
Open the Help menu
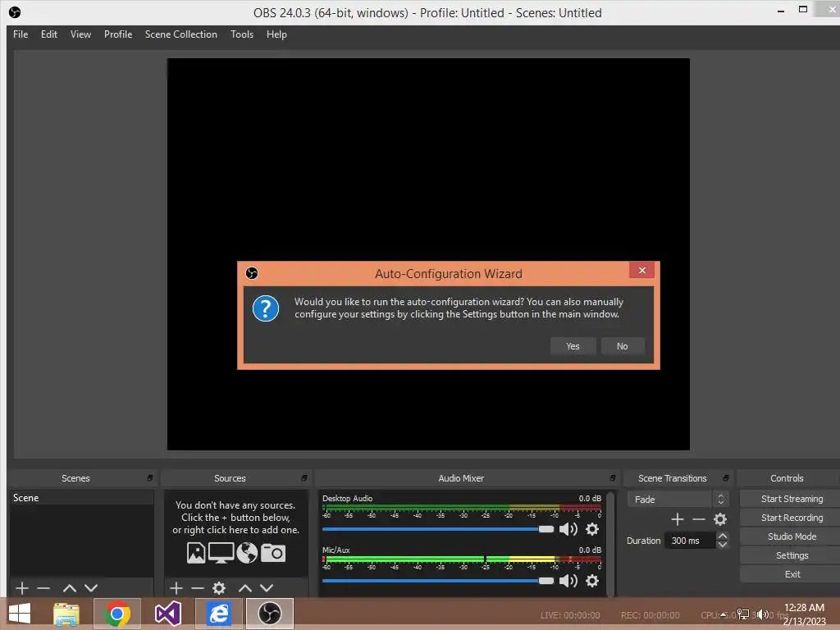click(x=276, y=34)
